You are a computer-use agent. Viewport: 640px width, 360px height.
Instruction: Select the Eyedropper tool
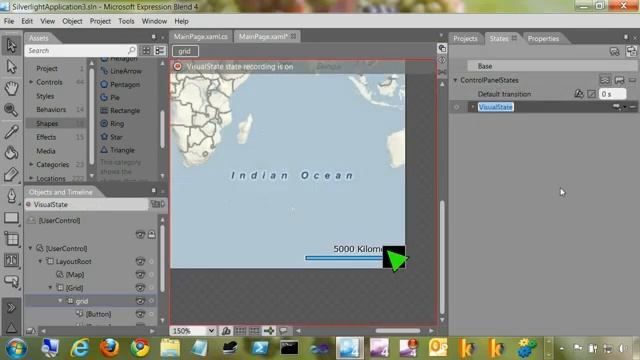coord(11,131)
